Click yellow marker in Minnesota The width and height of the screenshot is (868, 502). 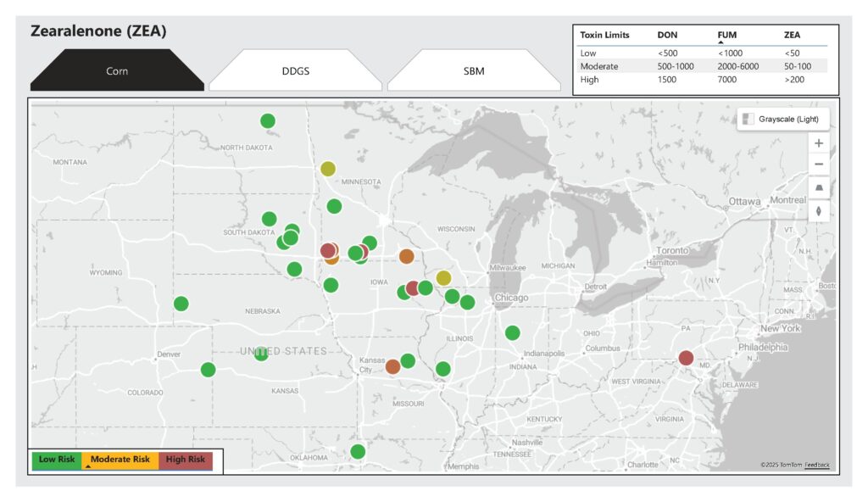328,169
